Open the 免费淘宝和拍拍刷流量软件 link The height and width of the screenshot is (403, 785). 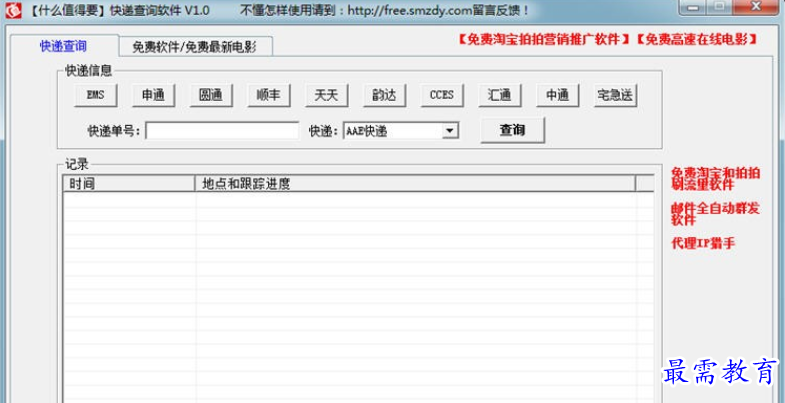[x=715, y=179]
